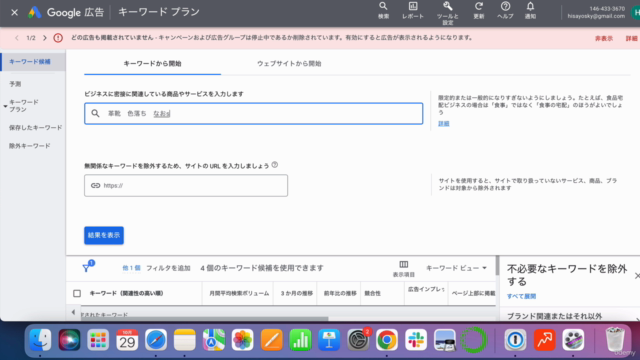Open tools and settings (ツールと設定)

point(448,13)
